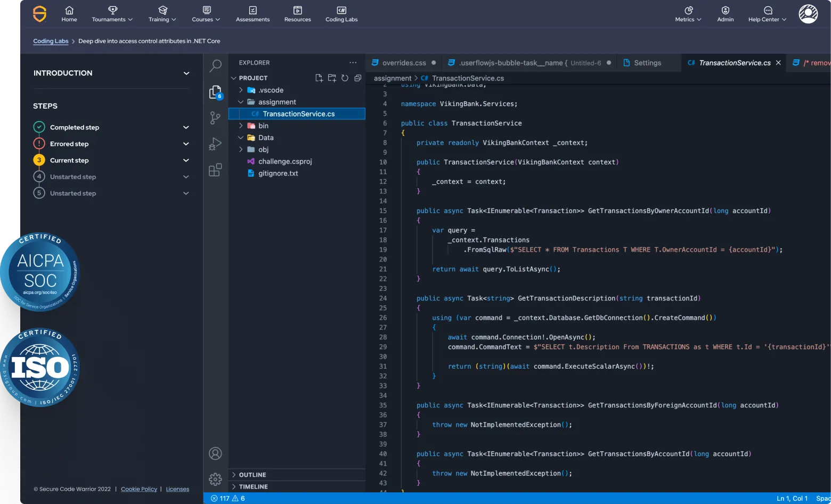Screen dimensions: 831x504
Task: Show errors and warnings from status bar
Action: tap(228, 499)
